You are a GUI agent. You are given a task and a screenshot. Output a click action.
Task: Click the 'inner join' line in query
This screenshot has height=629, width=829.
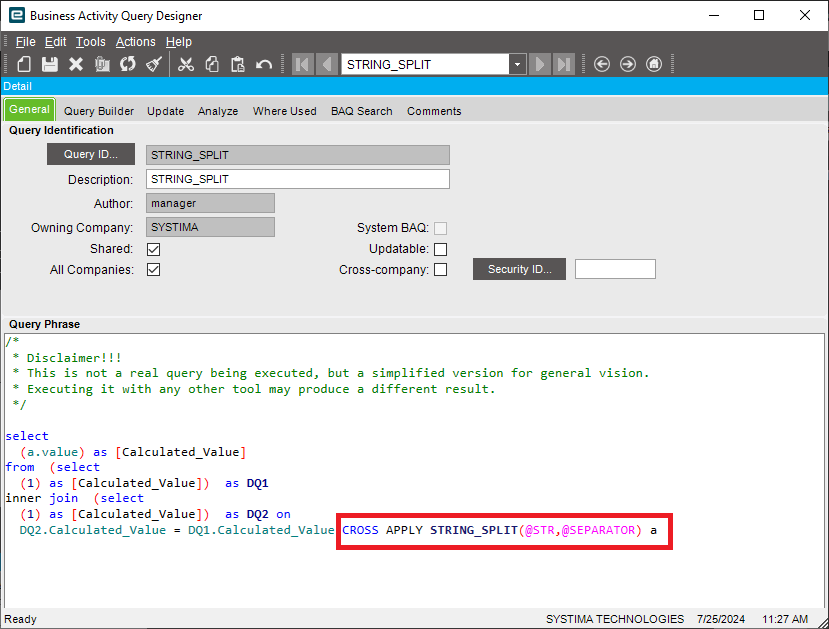(x=75, y=498)
